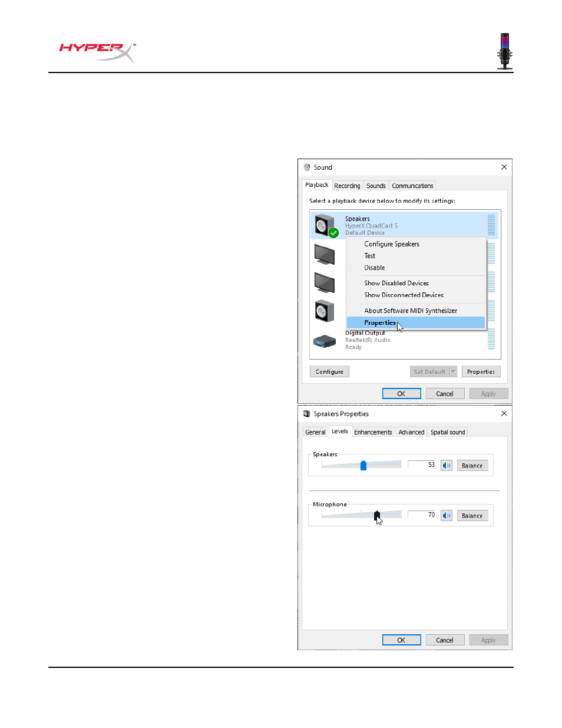Click the HyperX logo in header
The width and height of the screenshot is (562, 728).
tap(98, 52)
